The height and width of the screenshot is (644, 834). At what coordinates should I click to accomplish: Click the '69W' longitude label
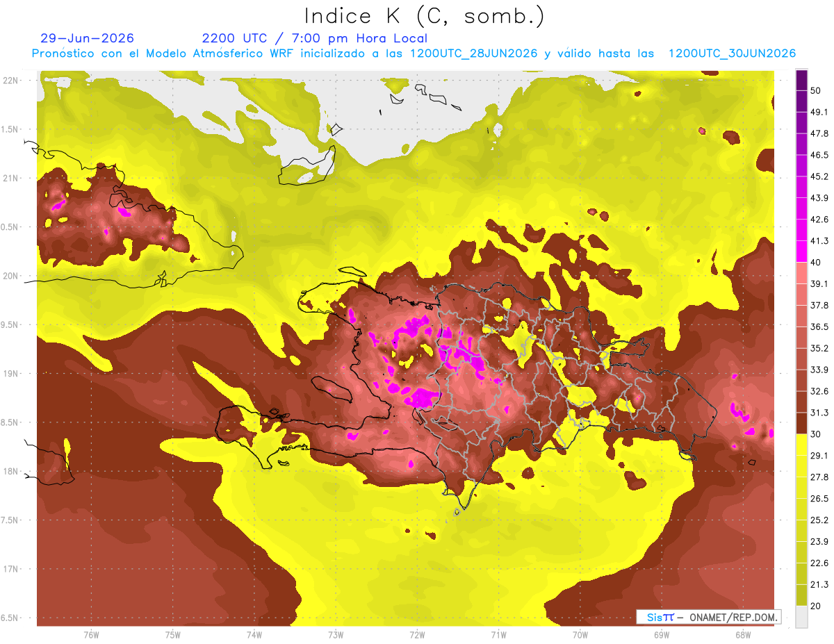[662, 635]
